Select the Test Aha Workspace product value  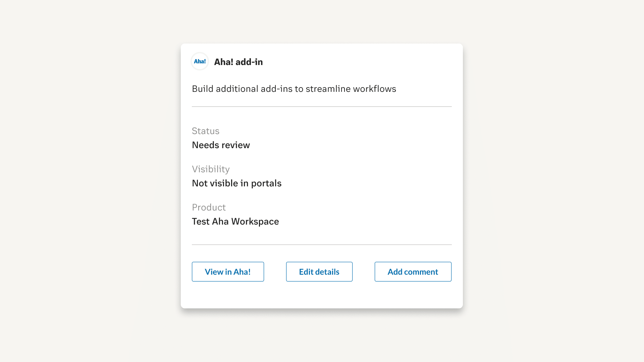(x=235, y=222)
